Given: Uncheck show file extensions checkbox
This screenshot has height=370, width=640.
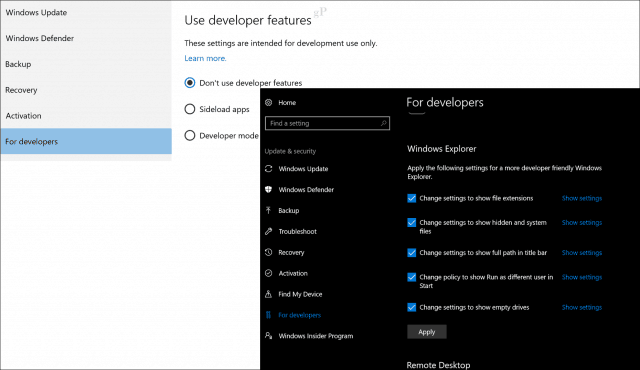Looking at the screenshot, I should click(x=412, y=198).
